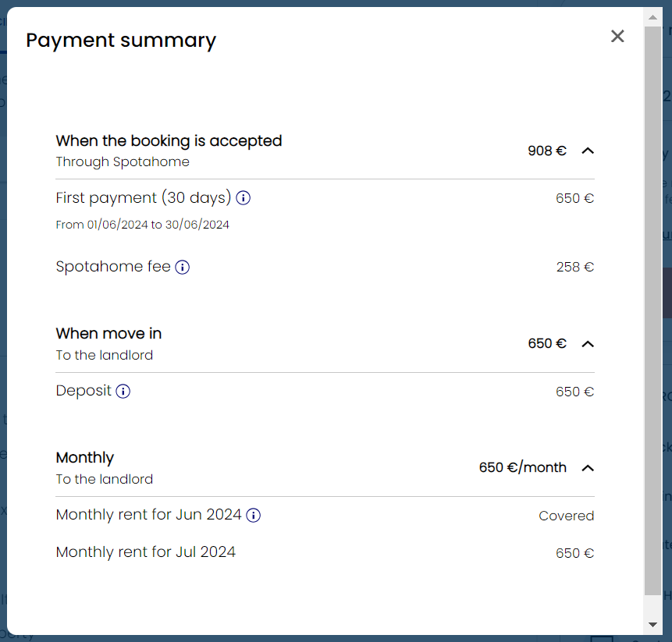Click the scrollbar down arrow
The image size is (672, 642).
coord(652,625)
